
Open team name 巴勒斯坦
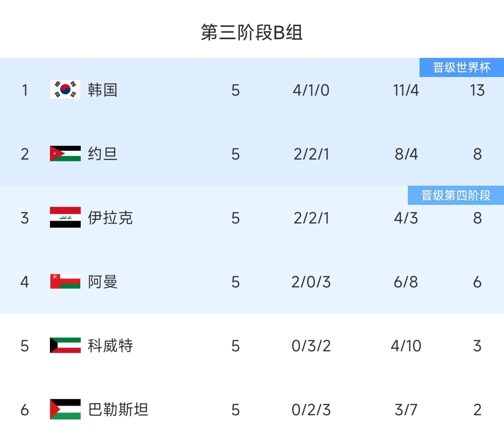118,409
